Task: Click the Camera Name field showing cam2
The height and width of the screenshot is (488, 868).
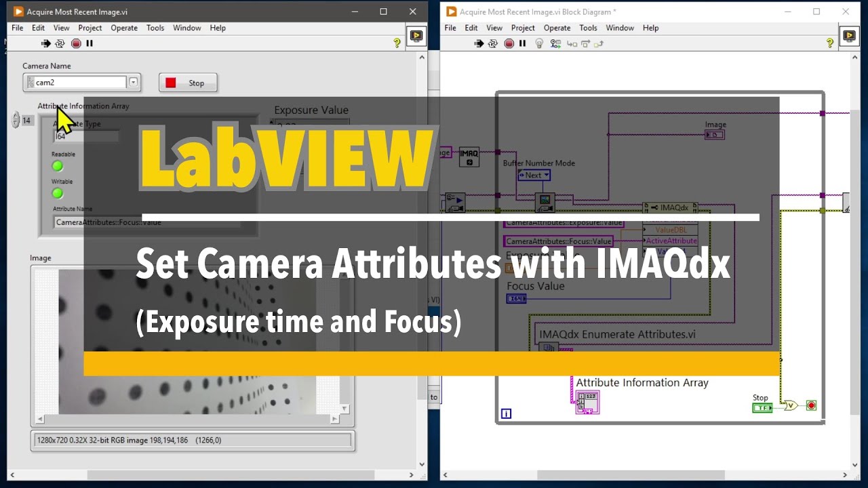Action: [80, 83]
